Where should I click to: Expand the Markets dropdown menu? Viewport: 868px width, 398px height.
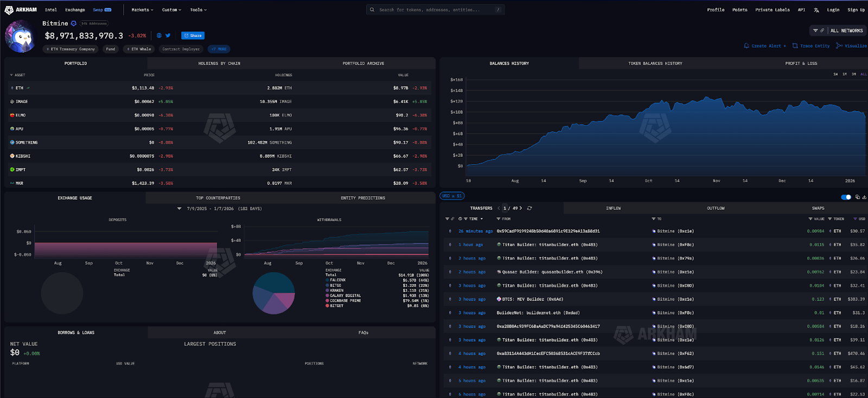click(142, 10)
